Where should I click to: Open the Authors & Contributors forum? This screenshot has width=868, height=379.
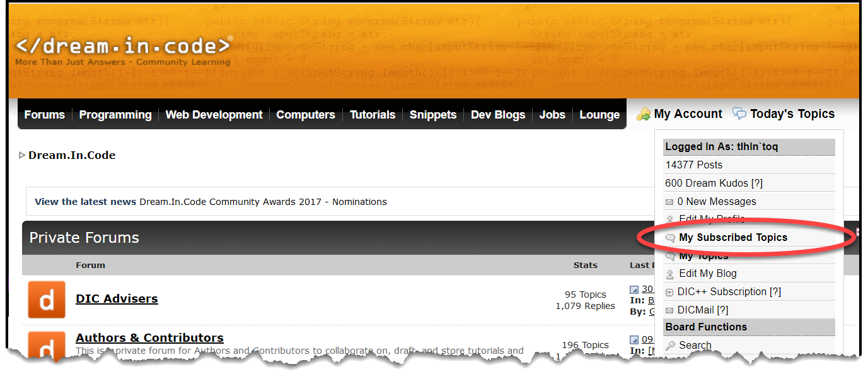[x=149, y=338]
